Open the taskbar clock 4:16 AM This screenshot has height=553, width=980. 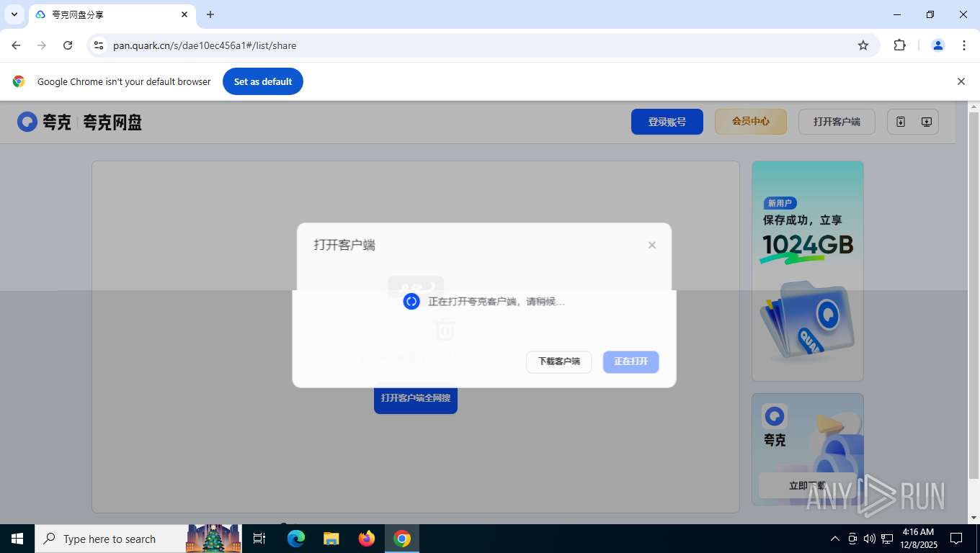click(918, 539)
